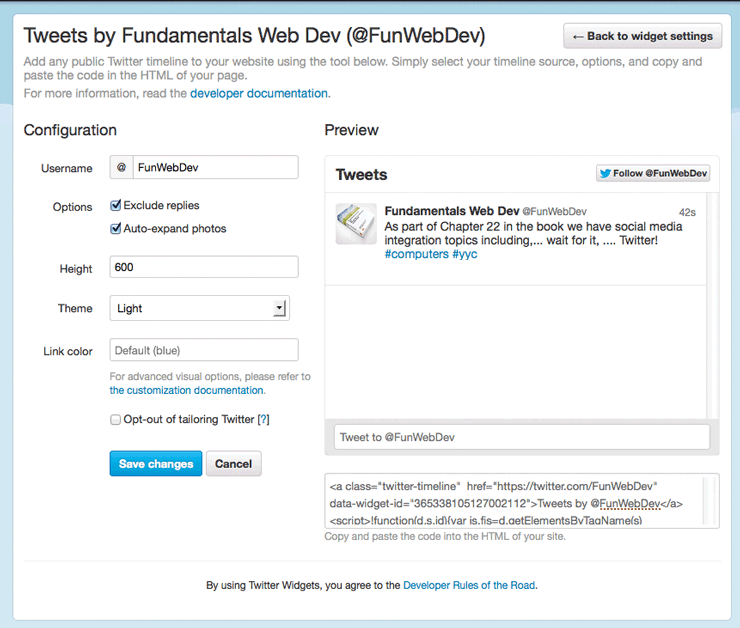This screenshot has height=628, width=740.
Task: Uncheck the Exclude replies checkbox
Action: tap(116, 206)
